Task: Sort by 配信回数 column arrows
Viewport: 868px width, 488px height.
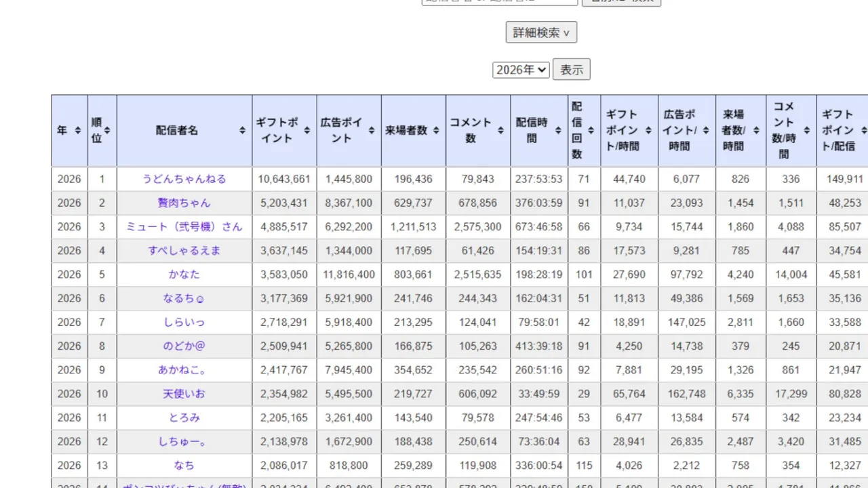Action: (x=591, y=130)
